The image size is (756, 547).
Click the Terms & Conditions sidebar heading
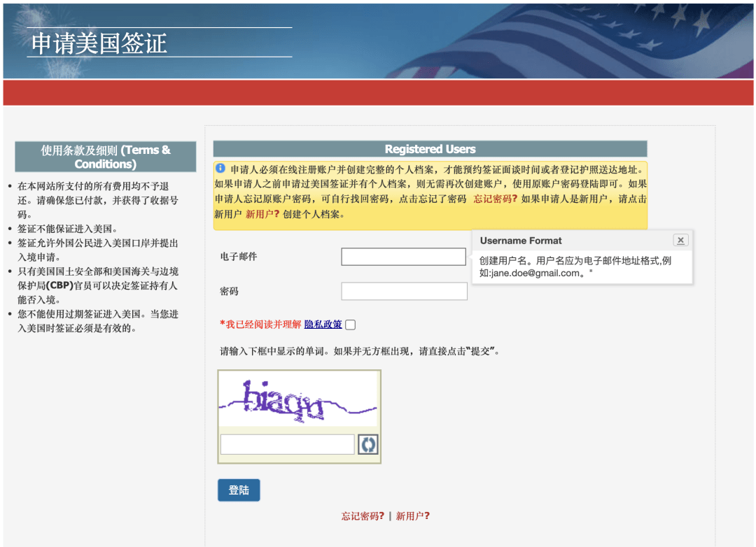(105, 157)
